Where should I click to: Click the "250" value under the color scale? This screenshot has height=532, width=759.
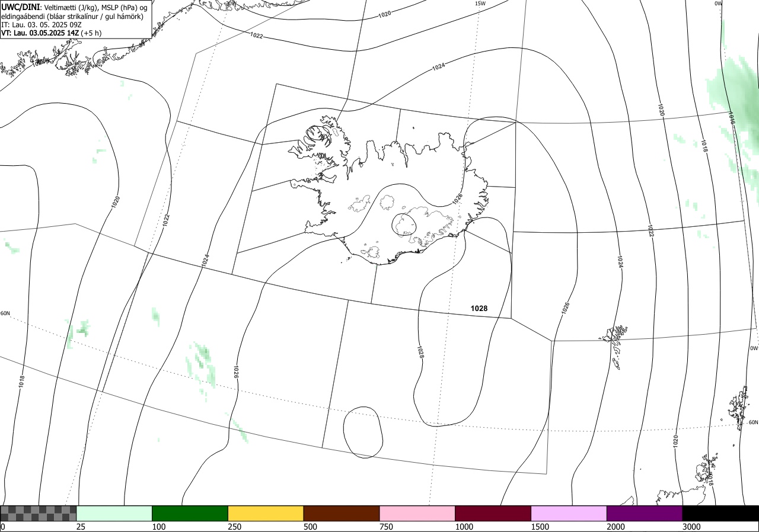point(235,527)
